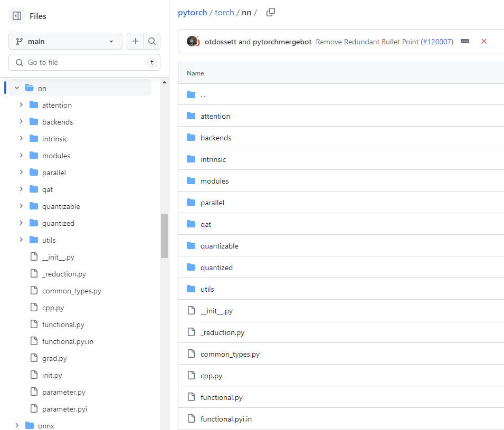The height and width of the screenshot is (430, 504).
Task: Open the commit message Remove Redundant Bullet Point
Action: pyautogui.click(x=367, y=42)
